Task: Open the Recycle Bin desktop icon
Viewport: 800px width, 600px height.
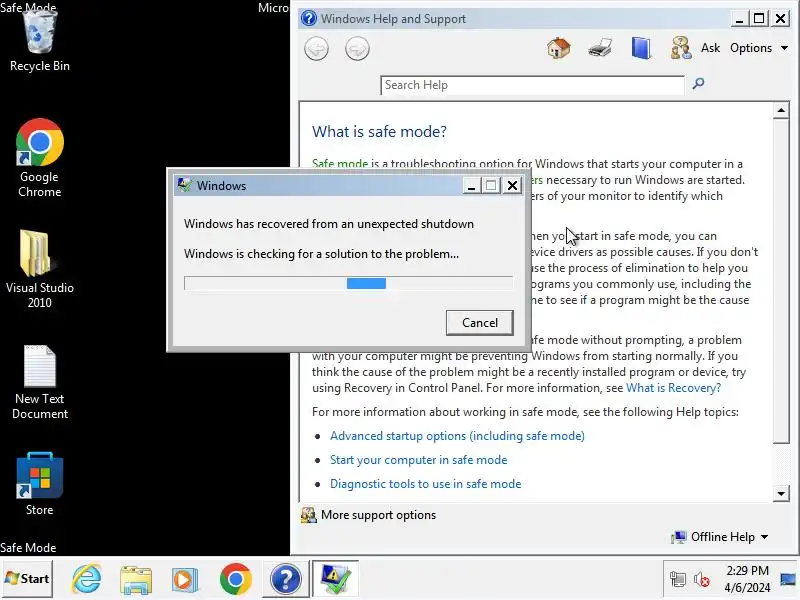Action: pyautogui.click(x=39, y=41)
